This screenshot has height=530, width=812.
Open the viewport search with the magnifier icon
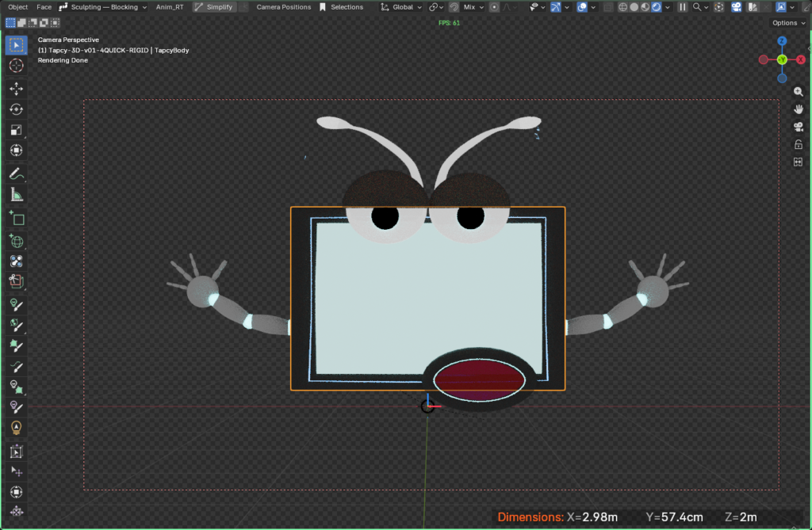tap(695, 6)
